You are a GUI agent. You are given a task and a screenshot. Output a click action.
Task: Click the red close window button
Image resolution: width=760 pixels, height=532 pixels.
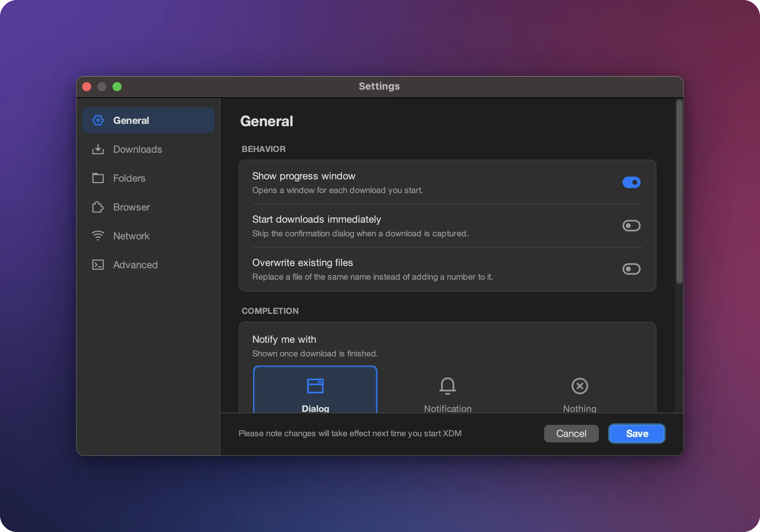tap(87, 87)
